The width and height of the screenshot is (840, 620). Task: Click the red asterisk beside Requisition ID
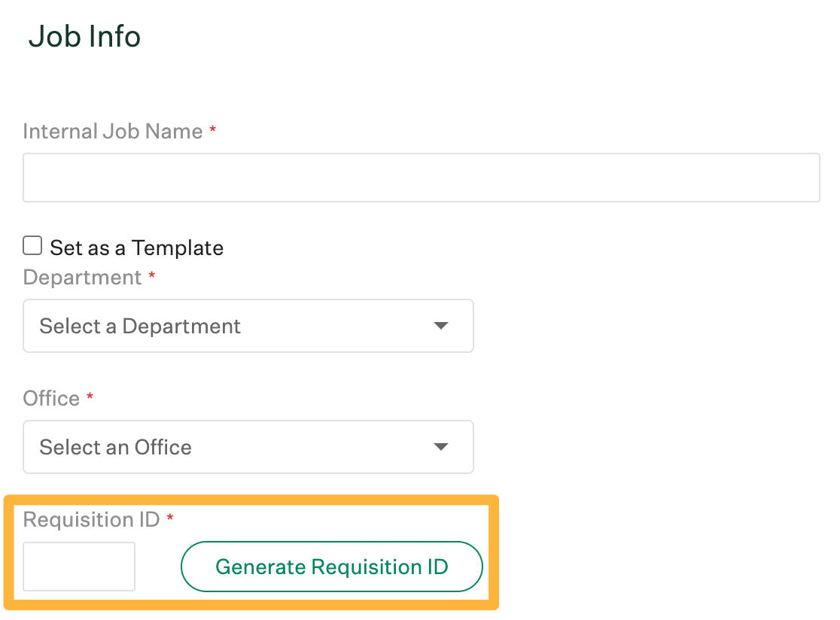169,518
